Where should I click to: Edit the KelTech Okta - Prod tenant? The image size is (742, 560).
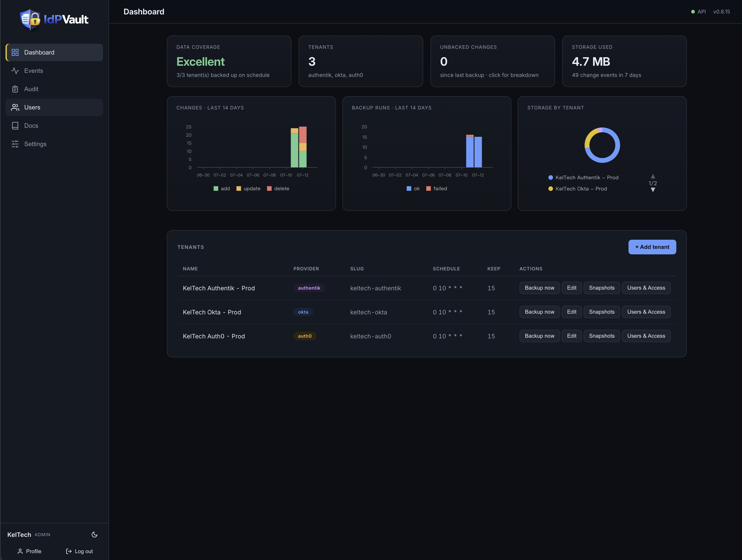tap(571, 312)
